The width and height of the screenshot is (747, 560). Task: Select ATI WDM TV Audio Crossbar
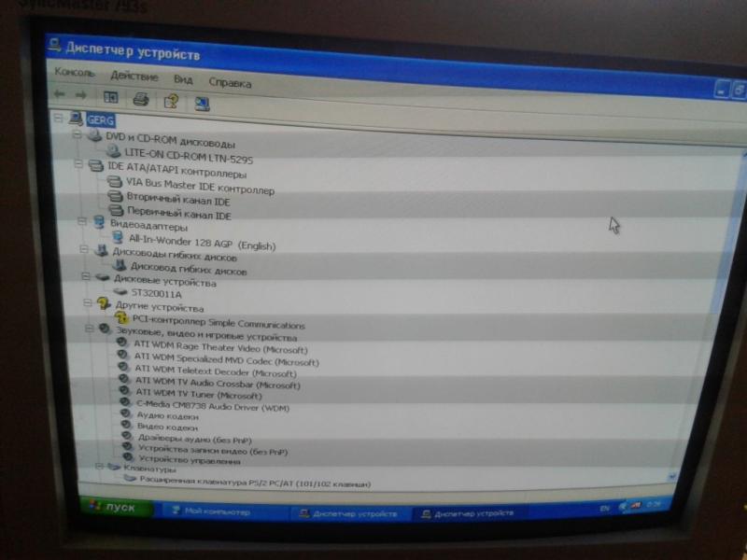pos(218,383)
